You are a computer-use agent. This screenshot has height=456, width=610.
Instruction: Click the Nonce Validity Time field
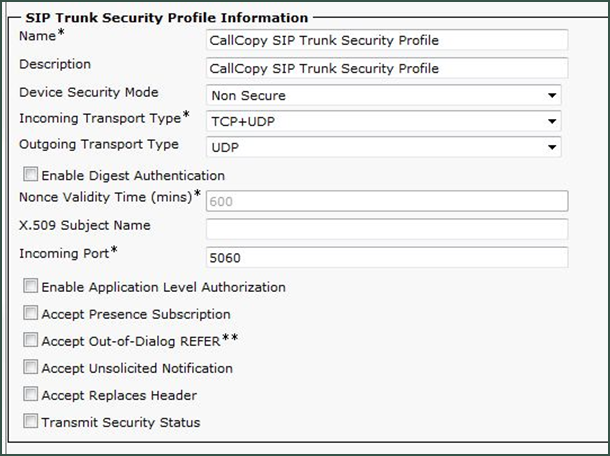[387, 201]
